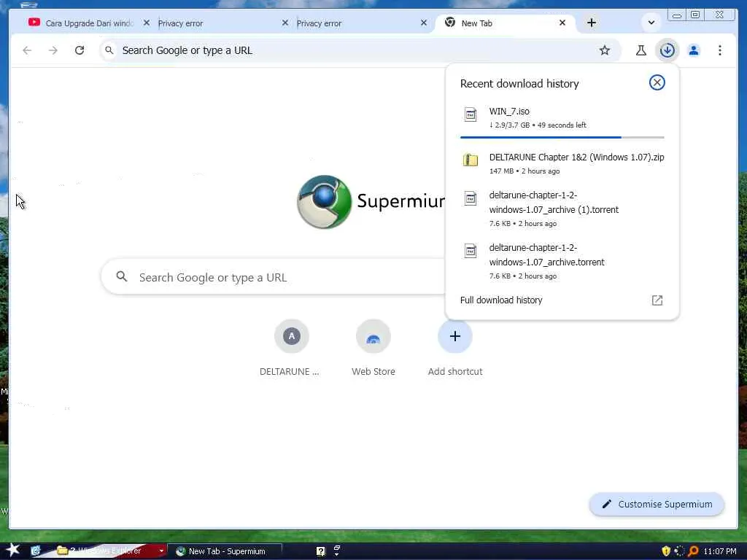Image resolution: width=747 pixels, height=560 pixels.
Task: Select New Tab - Supermium taskbar button
Action: click(x=226, y=551)
